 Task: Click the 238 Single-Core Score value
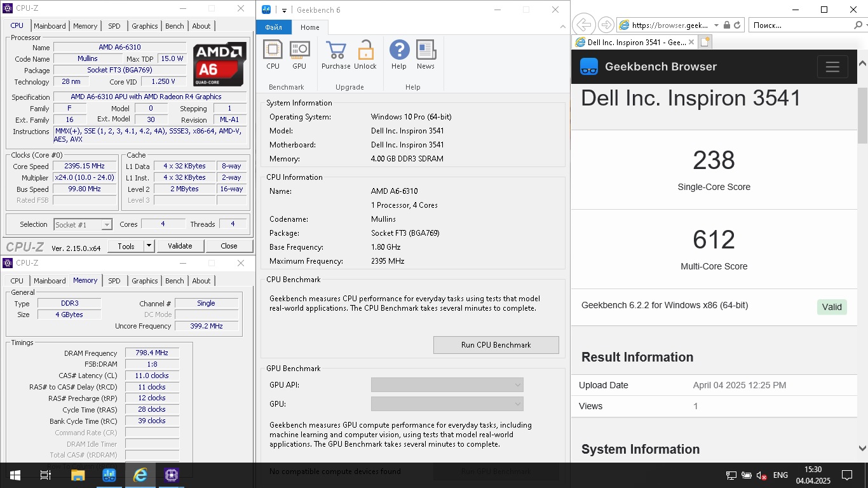(714, 160)
